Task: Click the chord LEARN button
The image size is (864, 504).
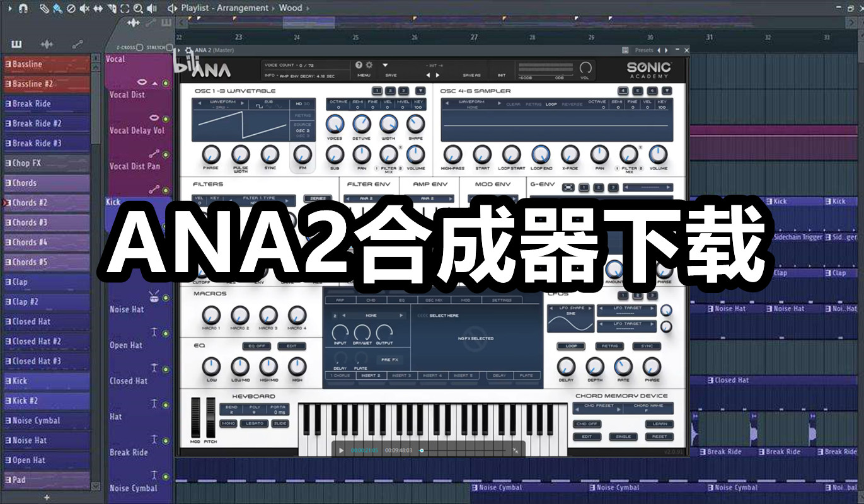Action: 660,424
